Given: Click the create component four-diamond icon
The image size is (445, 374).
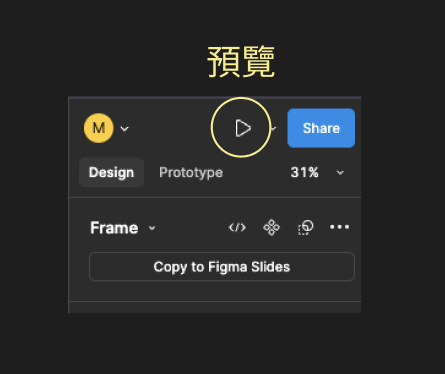Looking at the screenshot, I should pyautogui.click(x=271, y=227).
